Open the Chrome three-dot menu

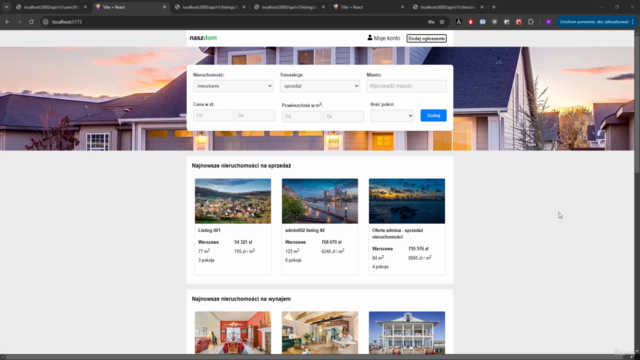coord(633,22)
